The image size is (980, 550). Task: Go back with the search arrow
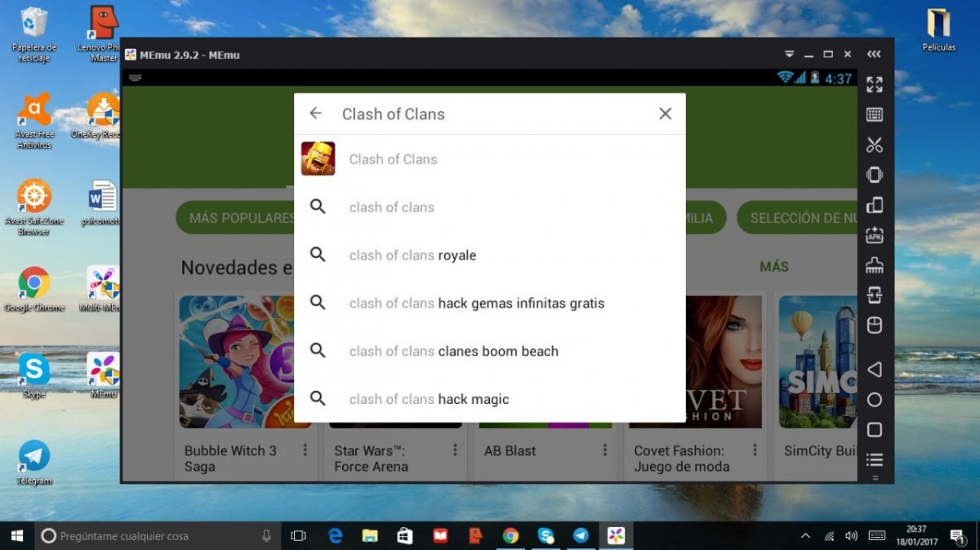(x=315, y=114)
